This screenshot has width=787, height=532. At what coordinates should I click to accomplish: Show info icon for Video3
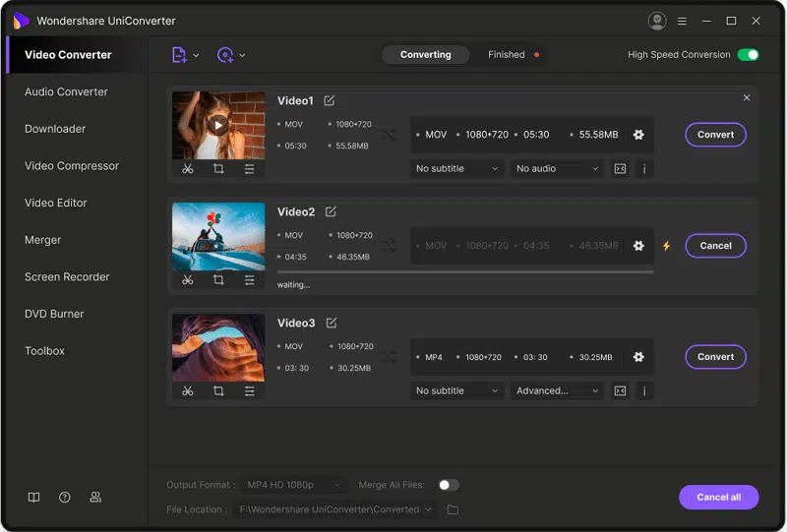644,390
